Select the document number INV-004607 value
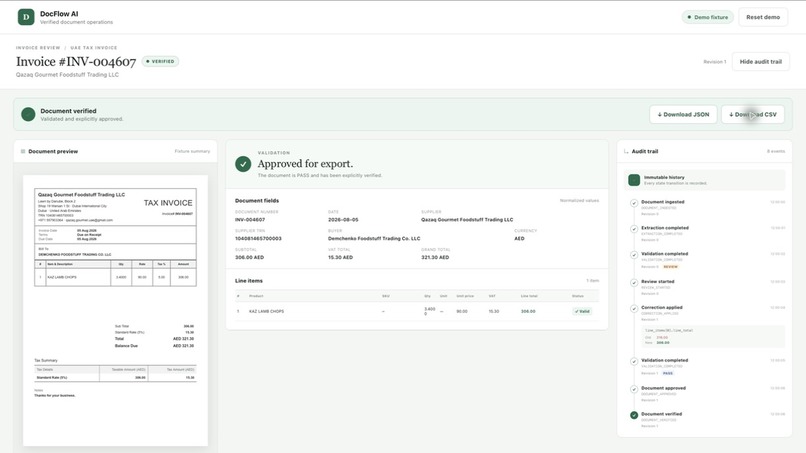 click(x=250, y=220)
